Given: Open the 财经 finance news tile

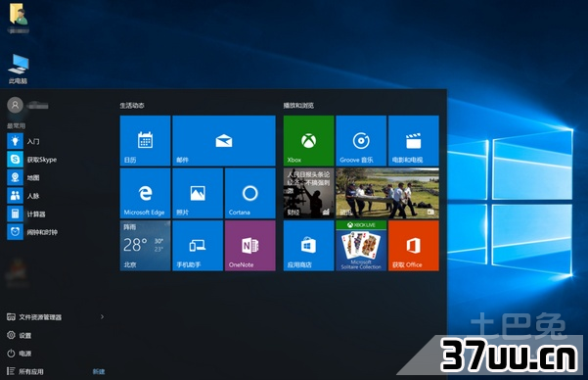Looking at the screenshot, I should [x=308, y=193].
